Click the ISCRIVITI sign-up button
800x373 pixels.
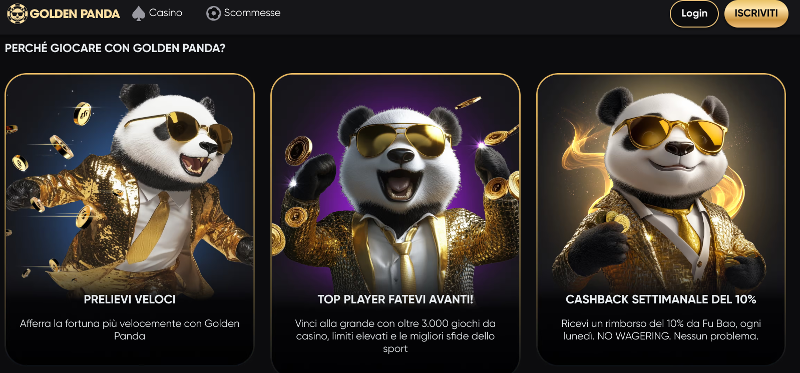(x=756, y=14)
